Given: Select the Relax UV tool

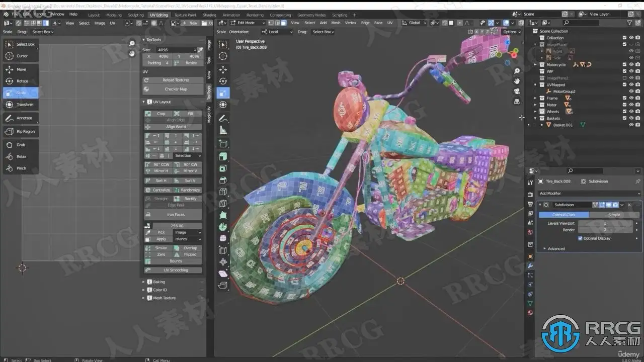Looking at the screenshot, I should pos(21,156).
